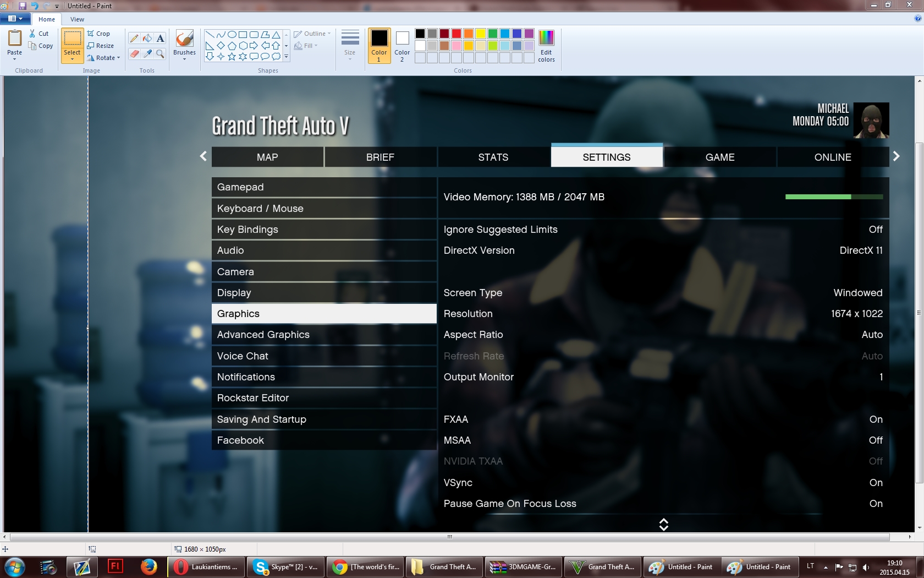Pick the yellow color swatch
The width and height of the screenshot is (924, 578).
tap(481, 34)
